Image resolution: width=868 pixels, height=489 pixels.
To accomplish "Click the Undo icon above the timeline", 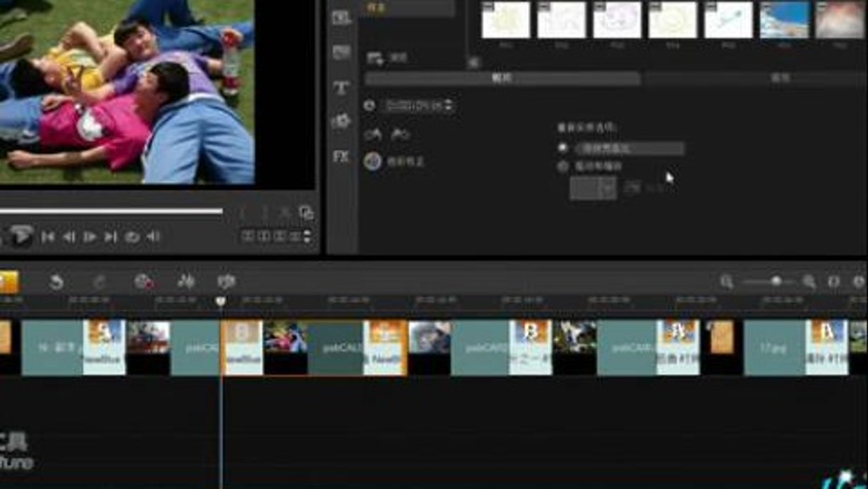I will click(56, 281).
